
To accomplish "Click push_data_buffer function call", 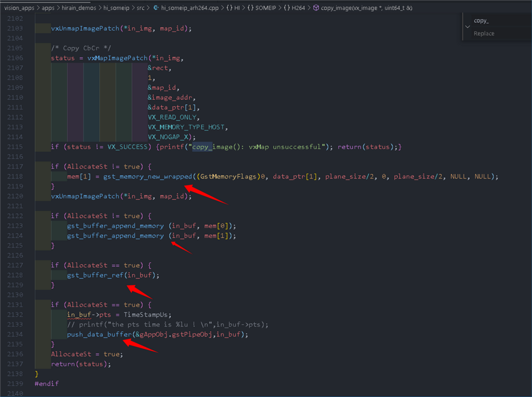I will pos(99,334).
